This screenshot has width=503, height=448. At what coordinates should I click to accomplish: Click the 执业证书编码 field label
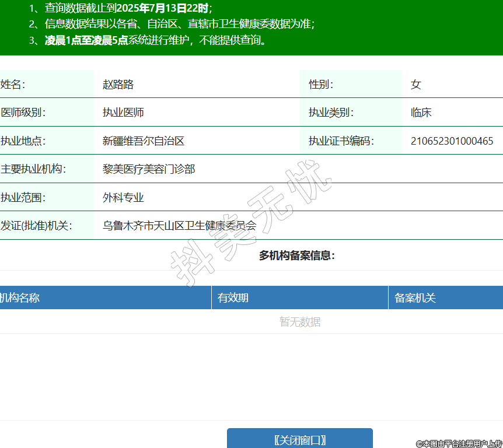341,141
